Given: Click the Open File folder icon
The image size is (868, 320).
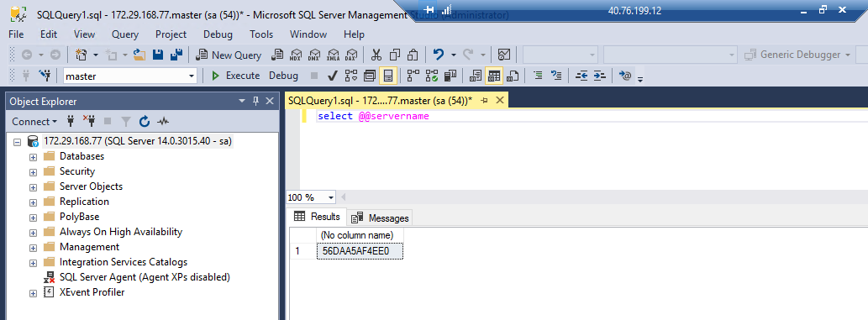Looking at the screenshot, I should 139,55.
